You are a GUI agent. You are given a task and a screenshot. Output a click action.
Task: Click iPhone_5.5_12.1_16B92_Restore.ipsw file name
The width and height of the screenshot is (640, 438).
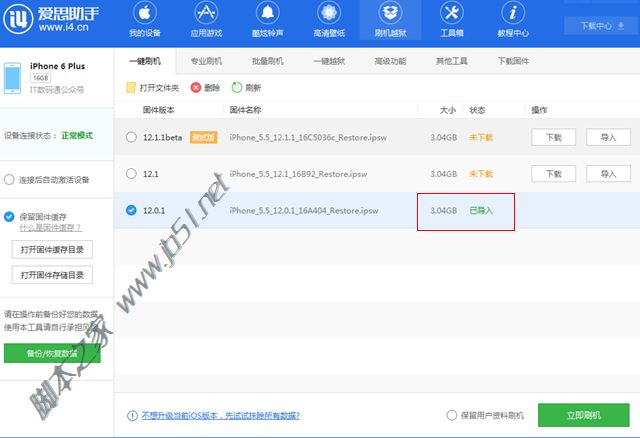tap(298, 174)
